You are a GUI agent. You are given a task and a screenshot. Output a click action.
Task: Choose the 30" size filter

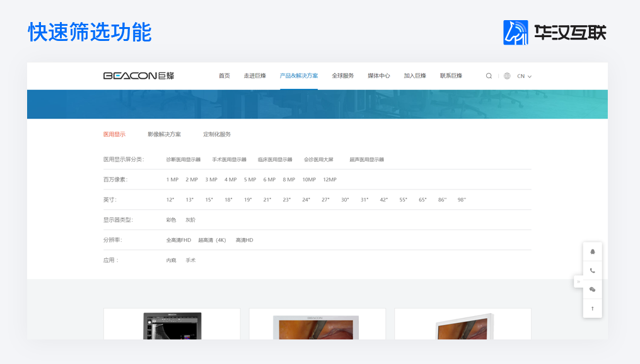(345, 200)
